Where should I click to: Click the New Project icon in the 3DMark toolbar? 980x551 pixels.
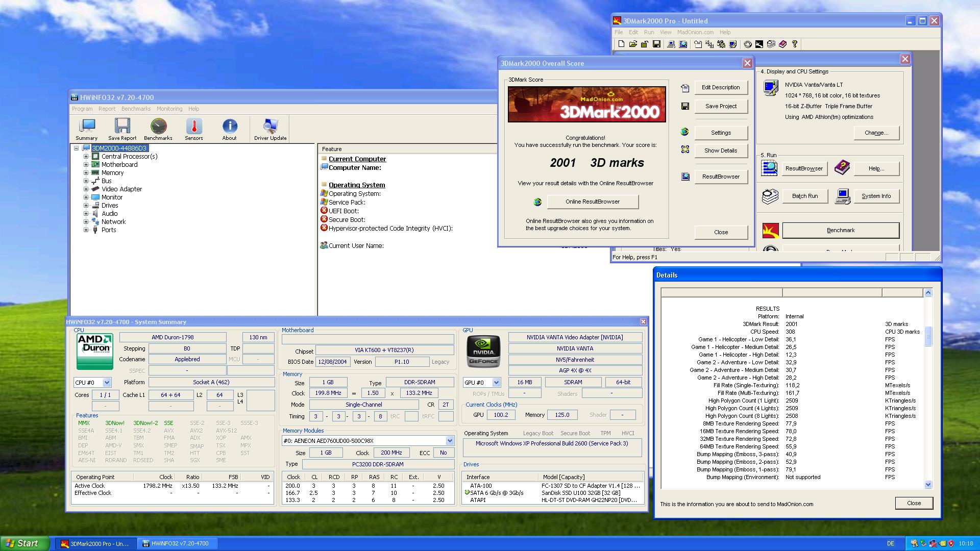coord(621,44)
